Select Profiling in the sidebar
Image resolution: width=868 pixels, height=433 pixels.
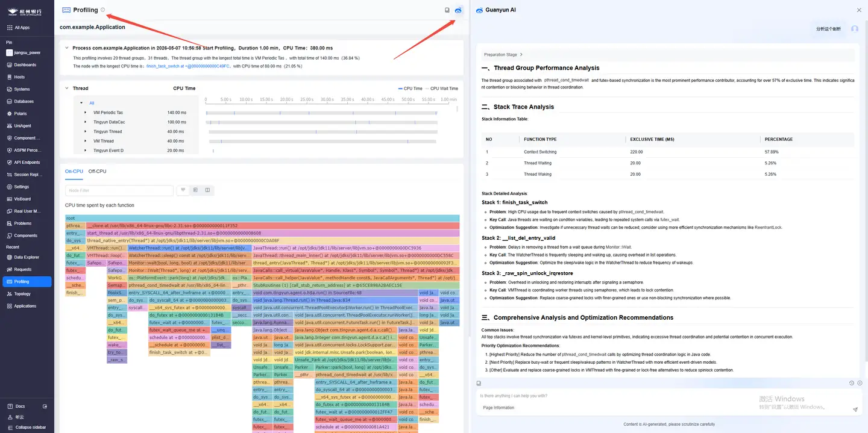tap(28, 281)
